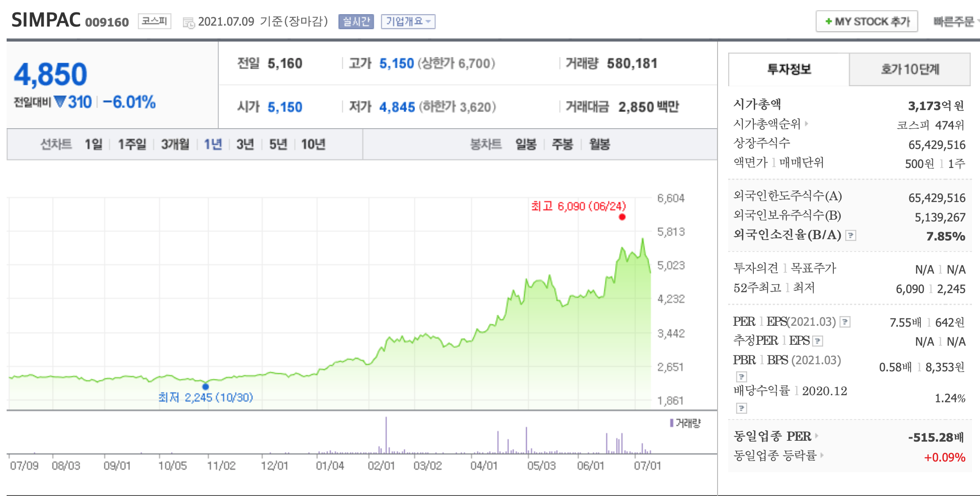Show 일봉 candlestick chart
The width and height of the screenshot is (980, 496).
click(526, 144)
